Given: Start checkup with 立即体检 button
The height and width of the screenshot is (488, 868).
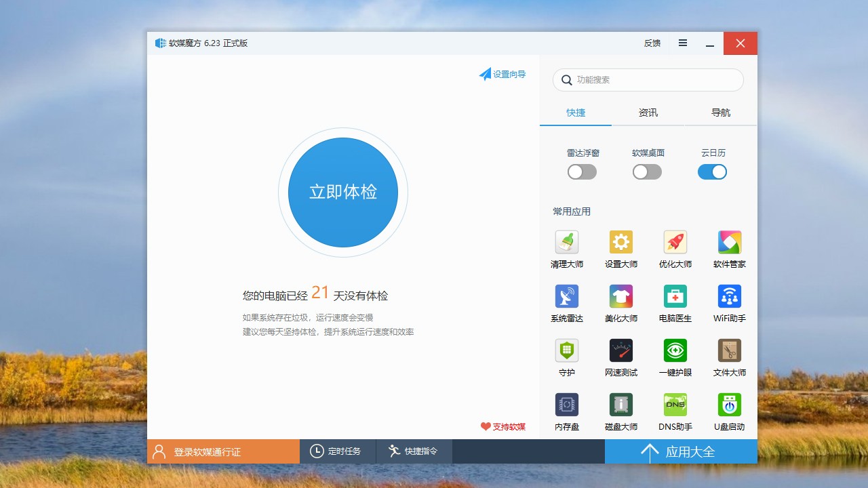Looking at the screenshot, I should click(x=343, y=192).
